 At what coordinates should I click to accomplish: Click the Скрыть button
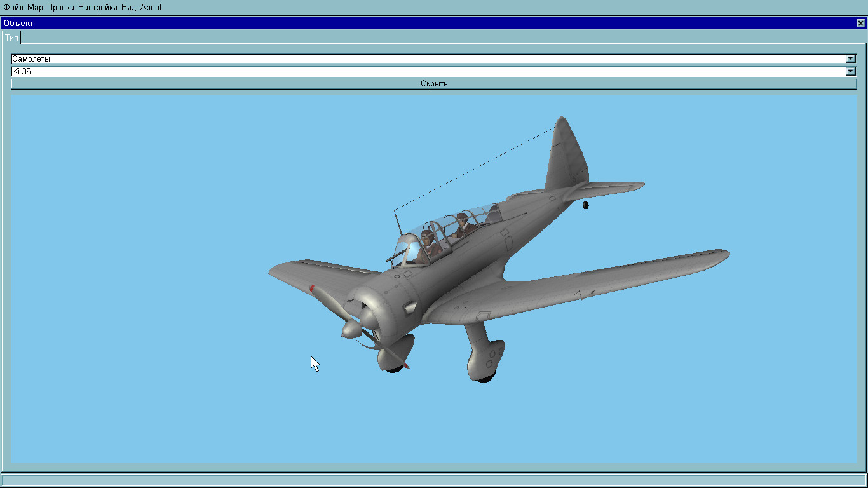click(434, 84)
